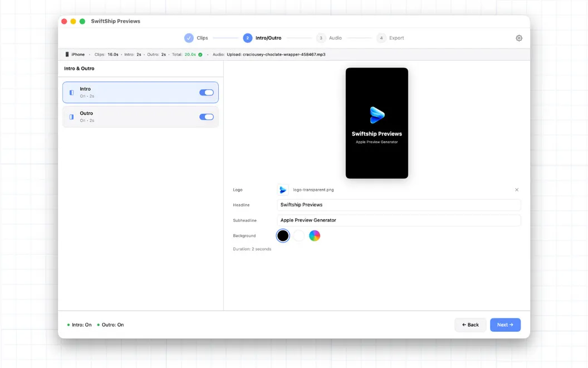The height and width of the screenshot is (368, 588).
Task: Click the completed Clips step checkmark
Action: point(189,38)
